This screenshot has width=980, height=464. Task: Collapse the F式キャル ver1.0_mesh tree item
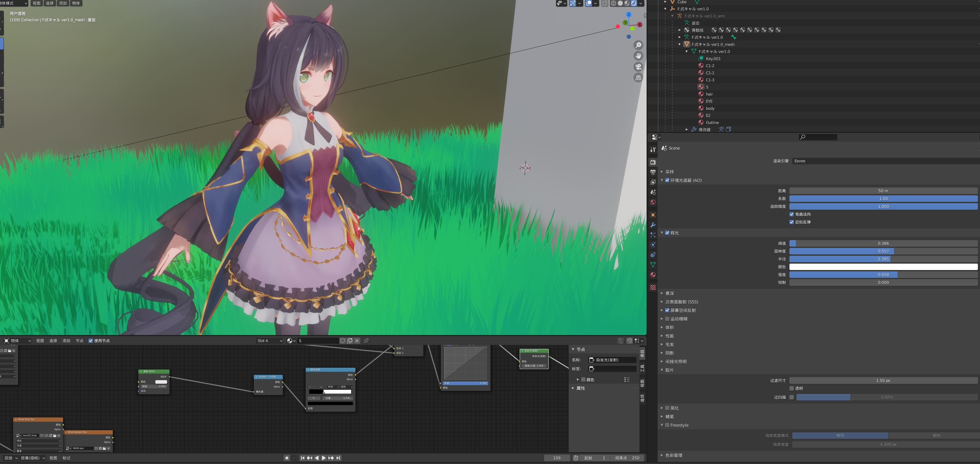tap(680, 44)
